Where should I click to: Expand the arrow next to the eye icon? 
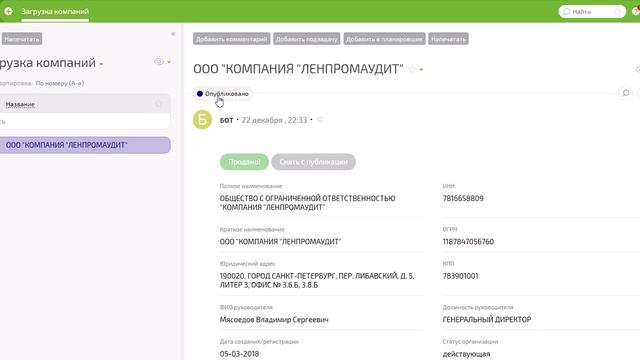[x=169, y=62]
